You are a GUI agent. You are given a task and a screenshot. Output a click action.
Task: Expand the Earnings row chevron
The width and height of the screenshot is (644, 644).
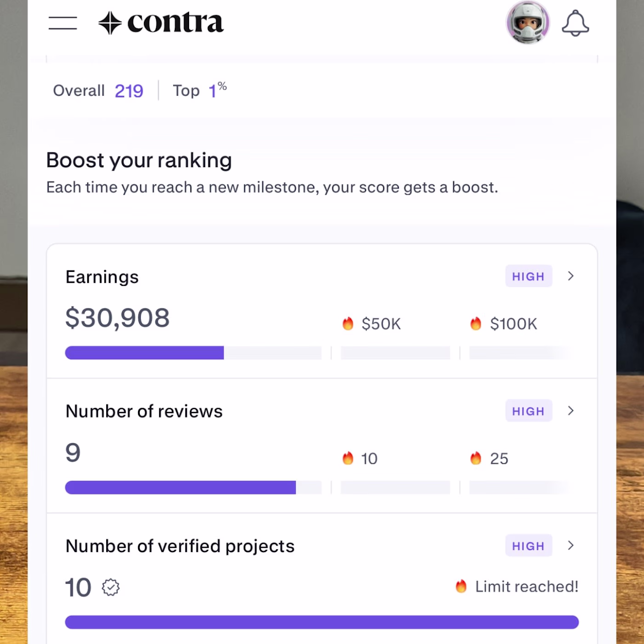click(571, 276)
